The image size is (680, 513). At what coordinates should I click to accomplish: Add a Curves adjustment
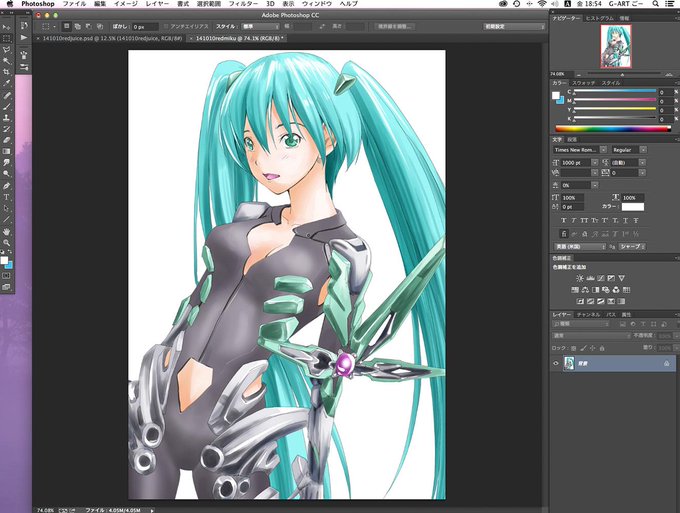(601, 278)
